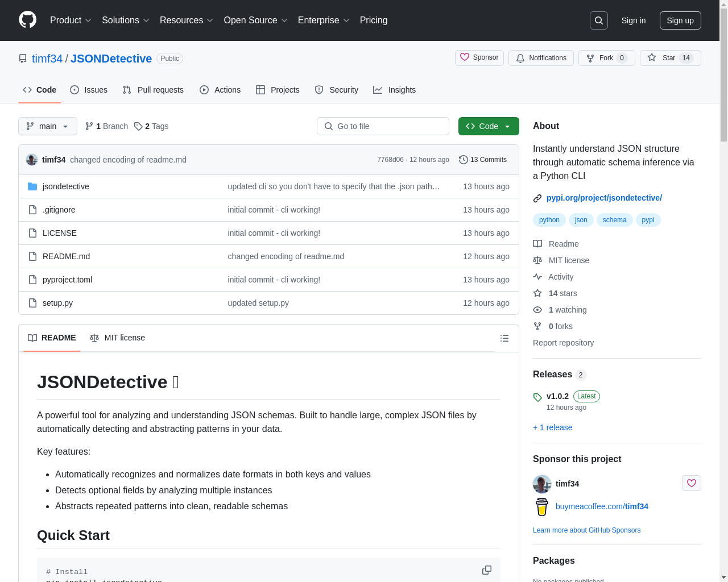728x582 pixels.
Task: Open the + 1 release link
Action: pyautogui.click(x=553, y=427)
